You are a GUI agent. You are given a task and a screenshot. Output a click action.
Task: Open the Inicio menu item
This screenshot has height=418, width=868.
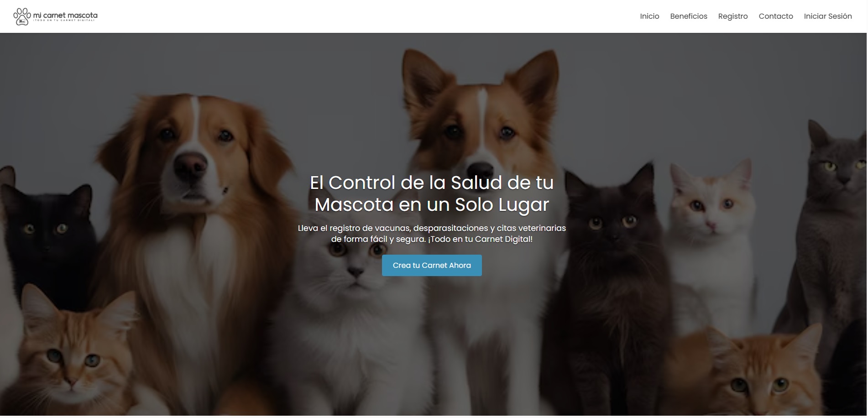(x=649, y=16)
